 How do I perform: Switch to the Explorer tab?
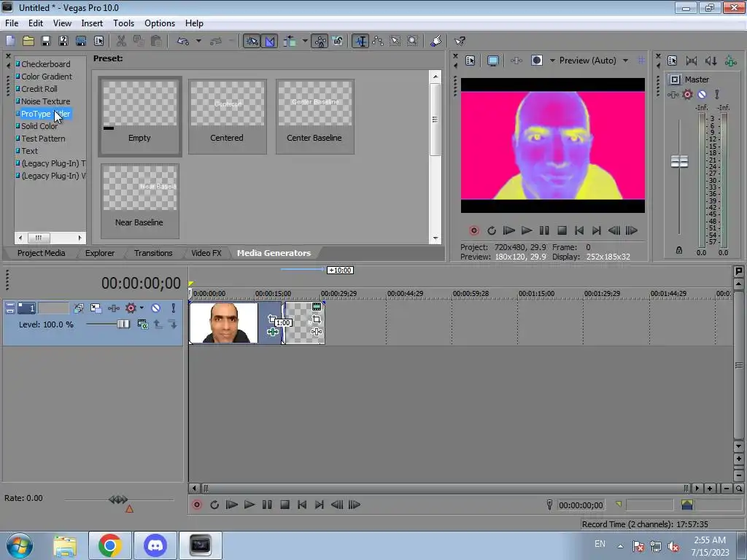99,253
